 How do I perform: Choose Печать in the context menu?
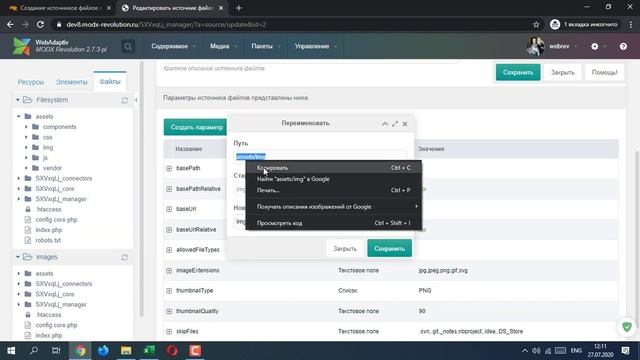[333, 190]
